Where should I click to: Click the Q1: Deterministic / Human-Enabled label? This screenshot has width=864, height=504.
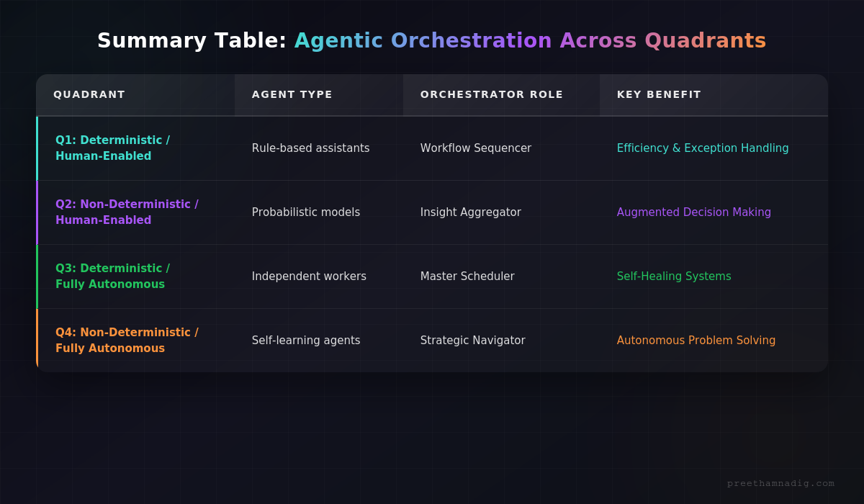113,148
